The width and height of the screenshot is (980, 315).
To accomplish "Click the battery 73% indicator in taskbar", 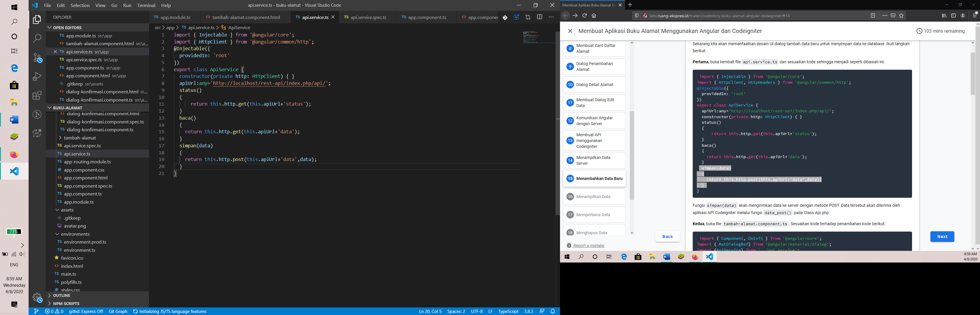I will (x=14, y=232).
